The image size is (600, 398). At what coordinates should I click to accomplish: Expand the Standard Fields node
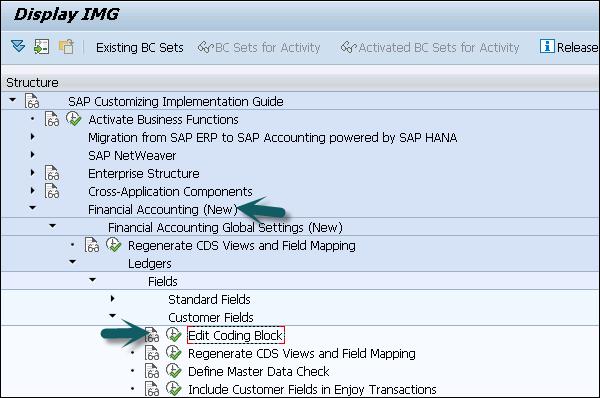[112, 298]
